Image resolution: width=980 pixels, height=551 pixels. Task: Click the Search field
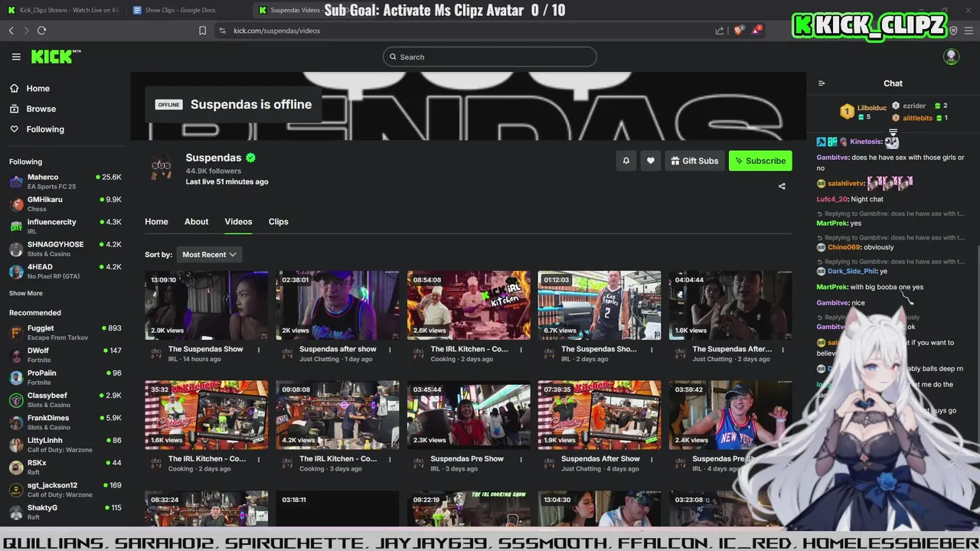coord(490,57)
